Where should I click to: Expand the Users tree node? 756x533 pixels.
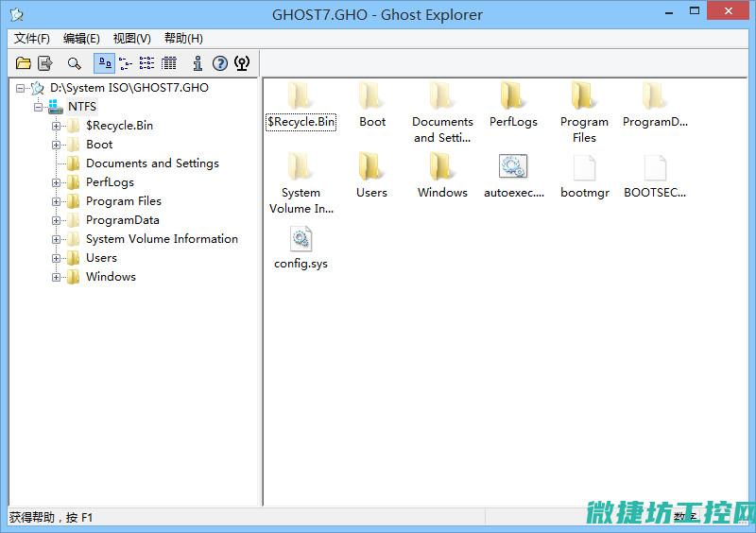tap(57, 258)
